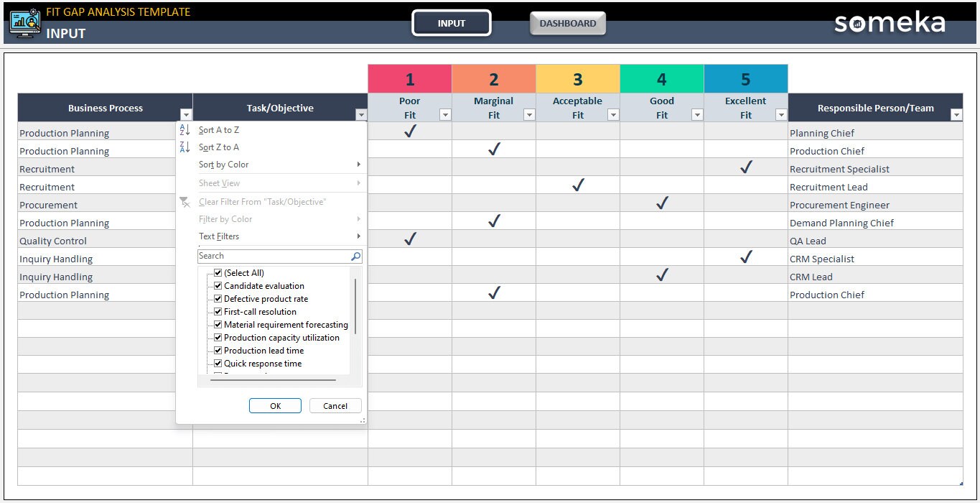Open Marginal Fit column filter dropdown
The width and height of the screenshot is (980, 503).
[529, 115]
